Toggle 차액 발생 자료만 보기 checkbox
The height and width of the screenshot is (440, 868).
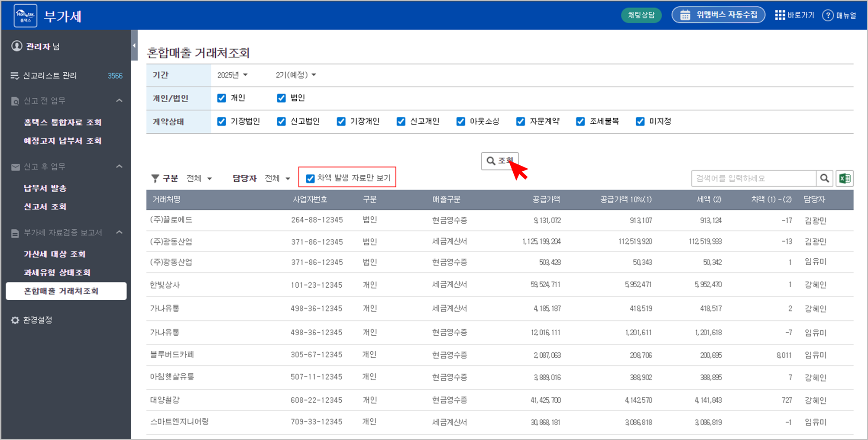click(310, 178)
